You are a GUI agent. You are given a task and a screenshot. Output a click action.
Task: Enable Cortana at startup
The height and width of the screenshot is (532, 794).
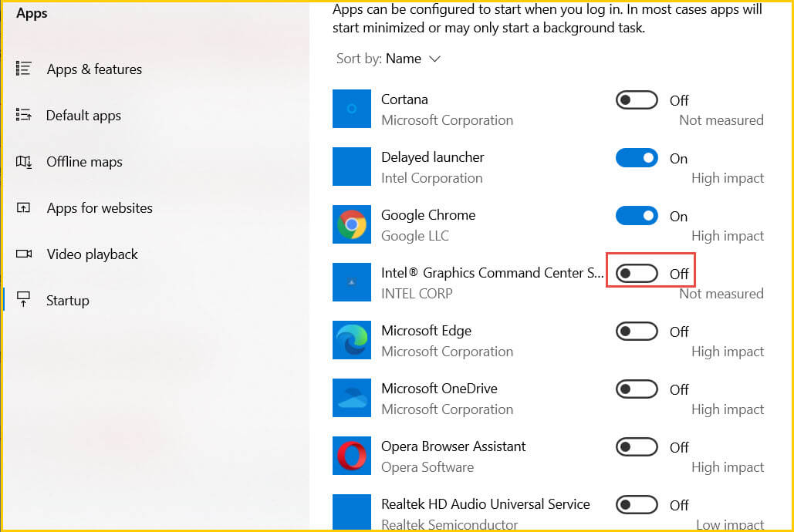tap(636, 99)
